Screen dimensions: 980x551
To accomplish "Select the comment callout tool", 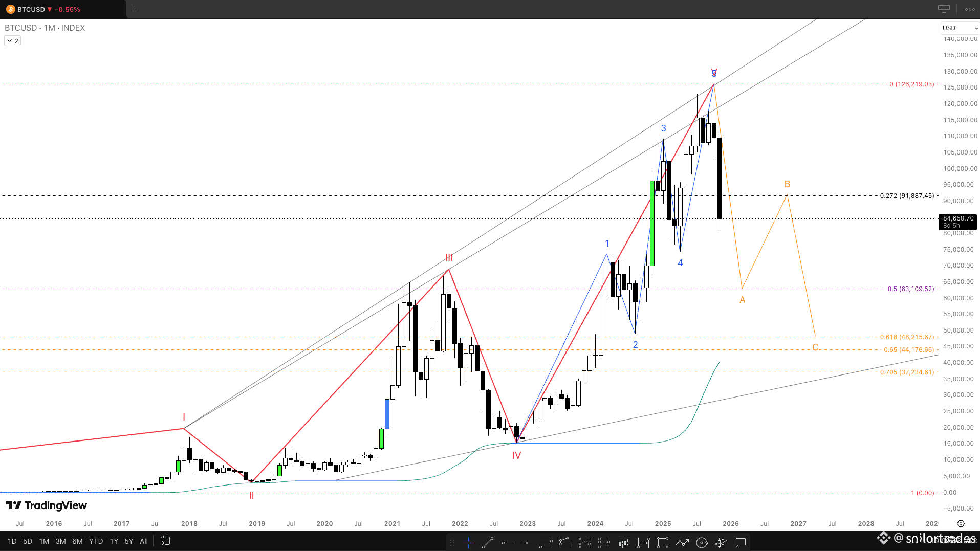I will [741, 542].
